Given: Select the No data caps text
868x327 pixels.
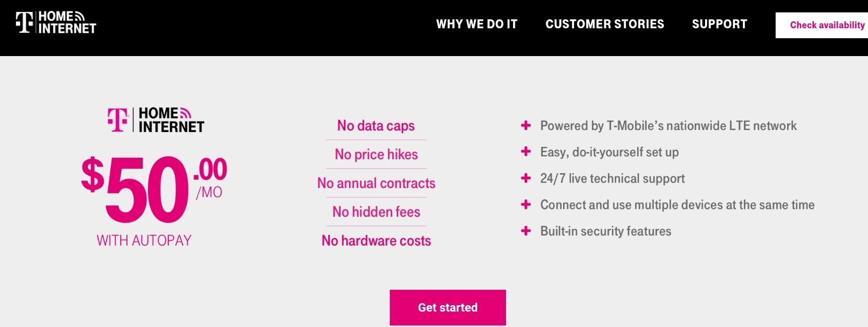Looking at the screenshot, I should pos(376,126).
